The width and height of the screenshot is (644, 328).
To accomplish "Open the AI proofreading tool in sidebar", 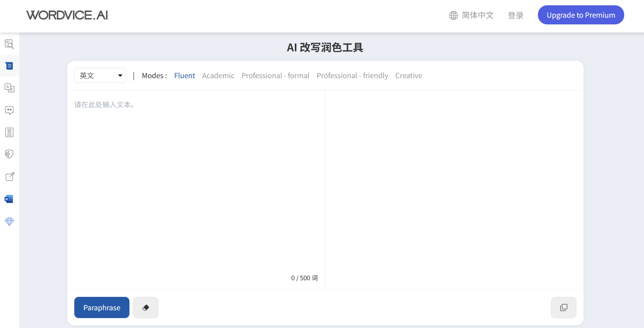I will point(9,44).
